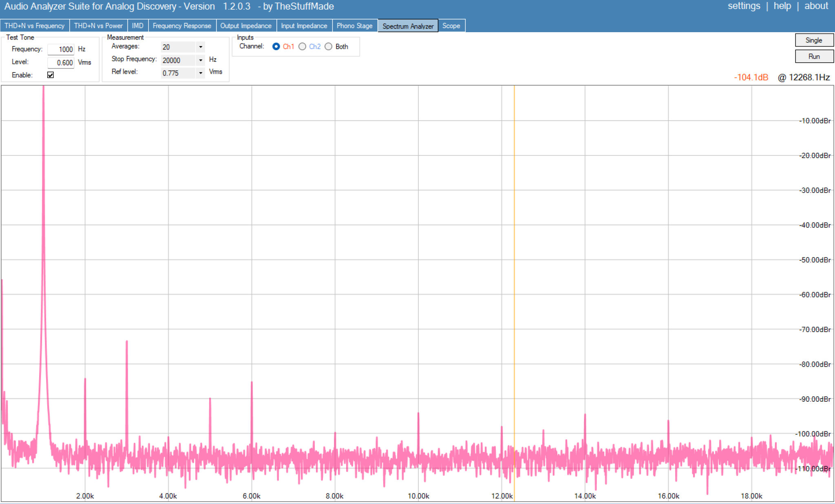Open the THD+N vs Frequency tab
Image resolution: width=835 pixels, height=504 pixels.
pos(35,26)
